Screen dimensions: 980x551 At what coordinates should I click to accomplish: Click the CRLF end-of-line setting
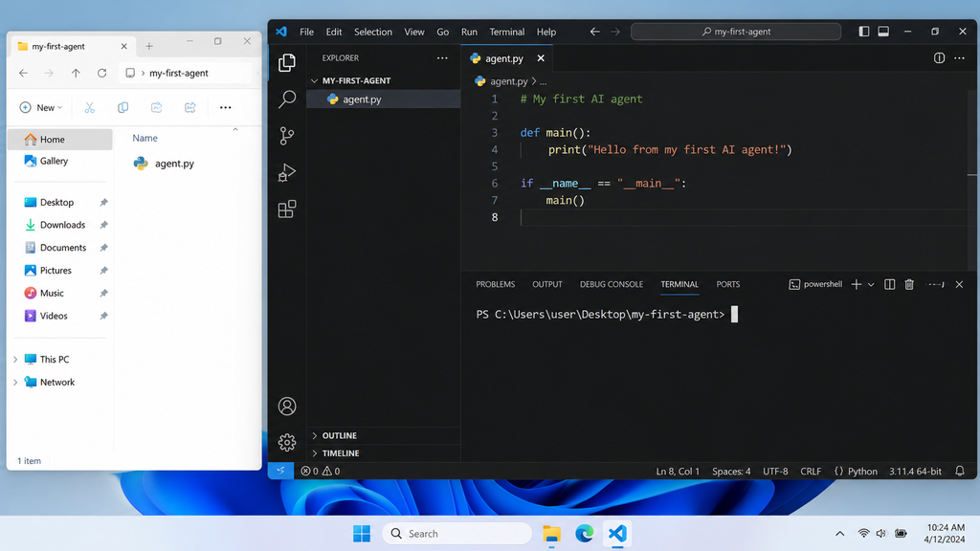coord(811,471)
